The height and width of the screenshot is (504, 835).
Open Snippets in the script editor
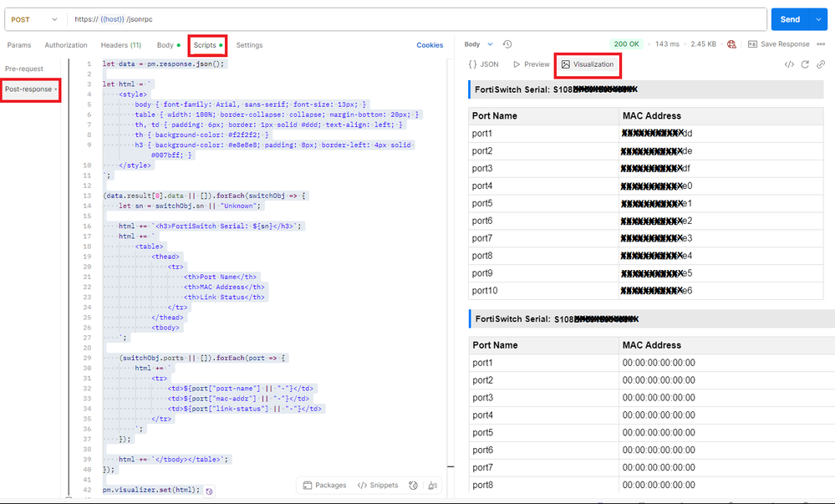click(378, 486)
